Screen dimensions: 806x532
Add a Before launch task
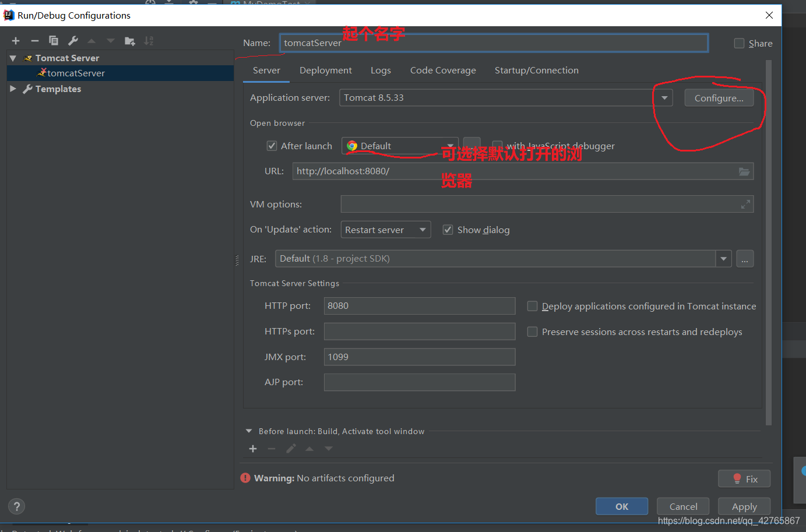click(253, 449)
